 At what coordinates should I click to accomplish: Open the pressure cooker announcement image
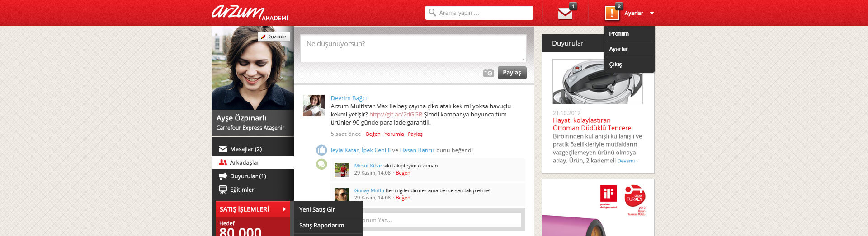[598, 82]
